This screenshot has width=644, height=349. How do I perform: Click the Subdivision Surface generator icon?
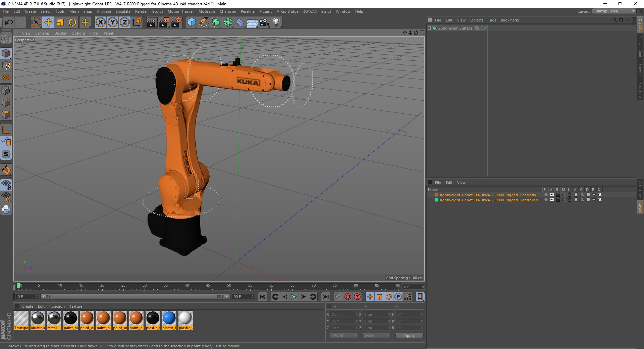(216, 22)
